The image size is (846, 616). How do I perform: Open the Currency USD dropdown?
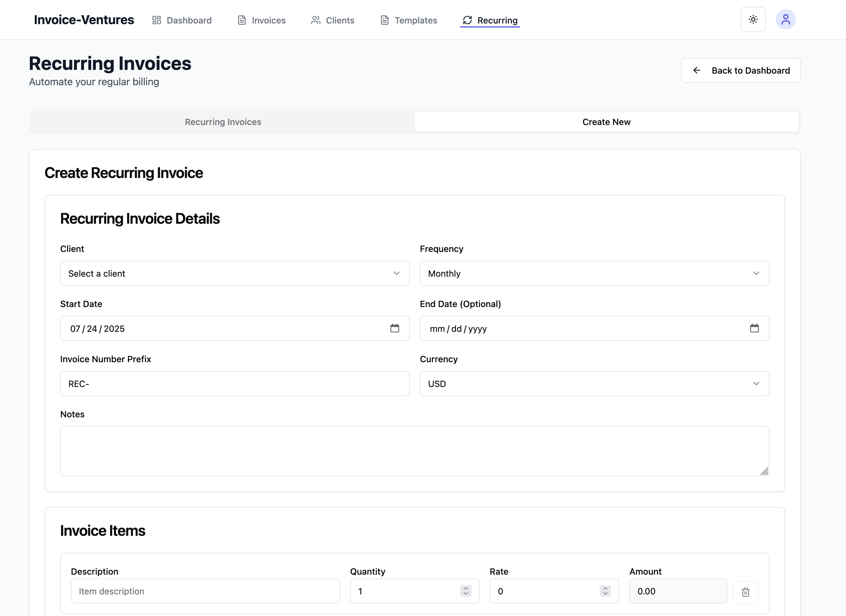click(594, 384)
